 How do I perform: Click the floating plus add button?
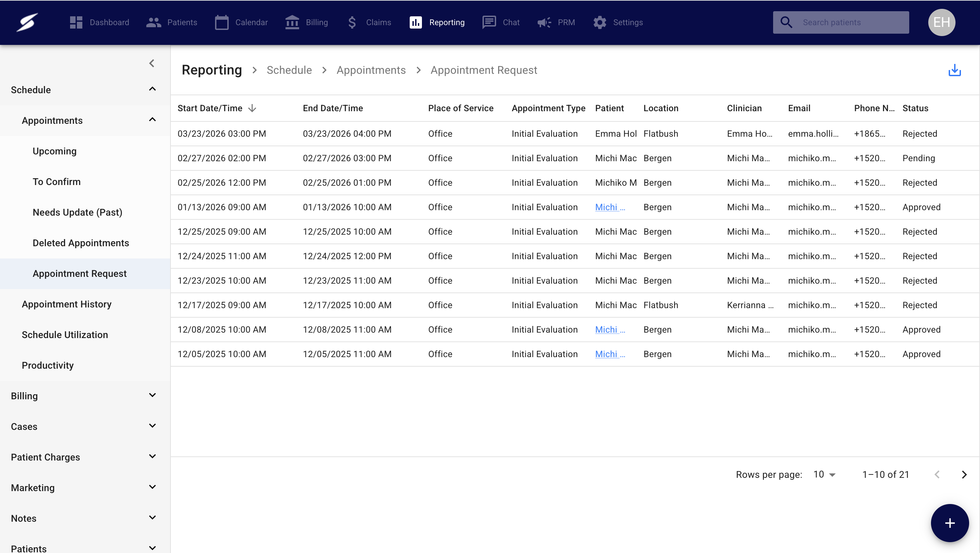point(950,523)
